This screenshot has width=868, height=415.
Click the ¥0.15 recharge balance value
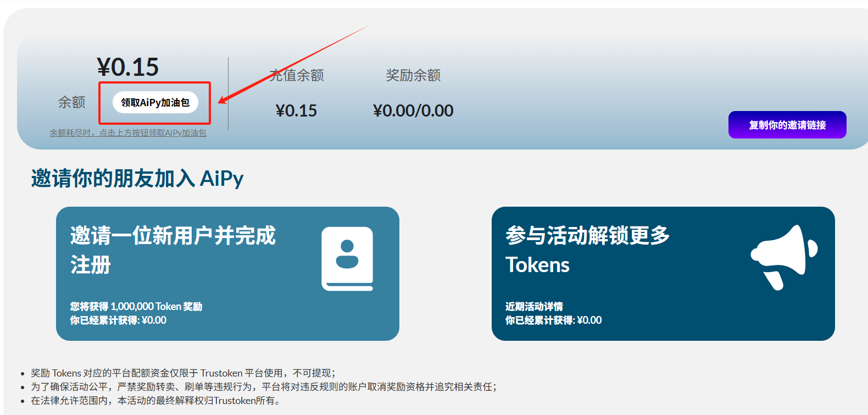point(296,110)
